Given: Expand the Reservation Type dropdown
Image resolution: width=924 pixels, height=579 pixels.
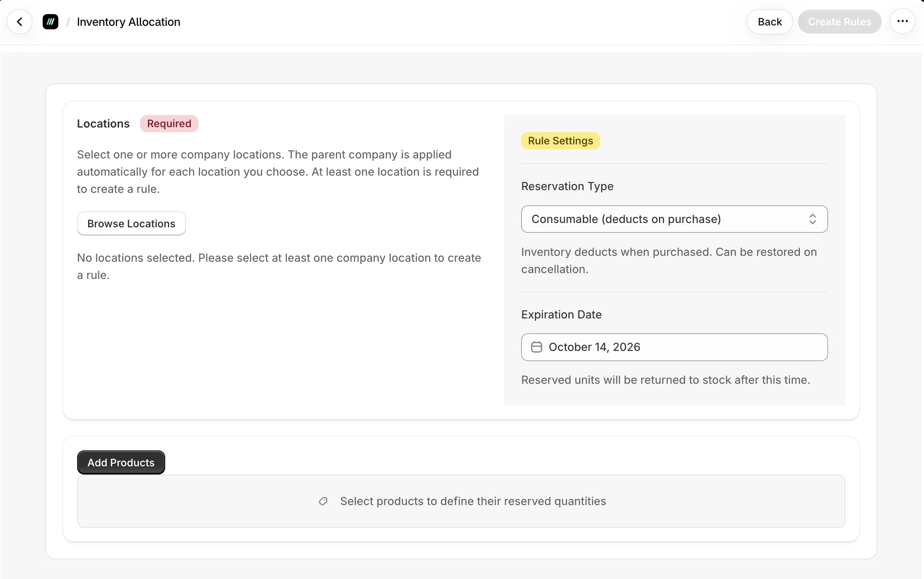Looking at the screenshot, I should (x=674, y=219).
